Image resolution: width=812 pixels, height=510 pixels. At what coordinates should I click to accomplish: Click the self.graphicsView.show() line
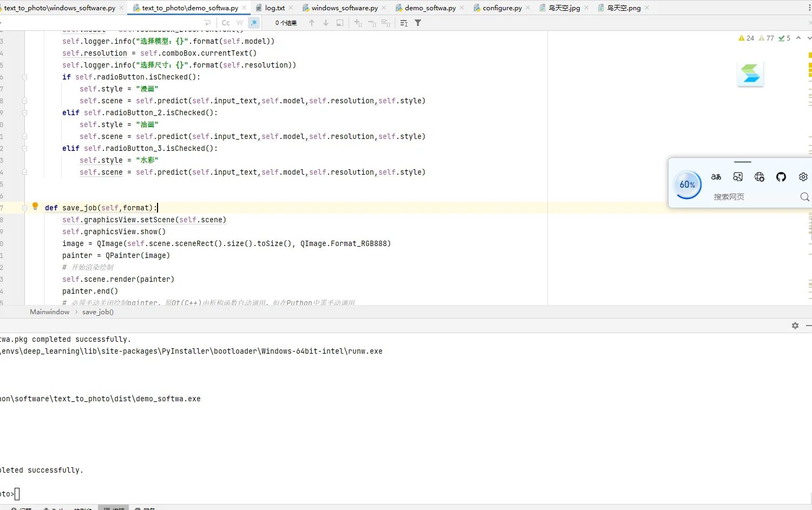click(x=114, y=231)
